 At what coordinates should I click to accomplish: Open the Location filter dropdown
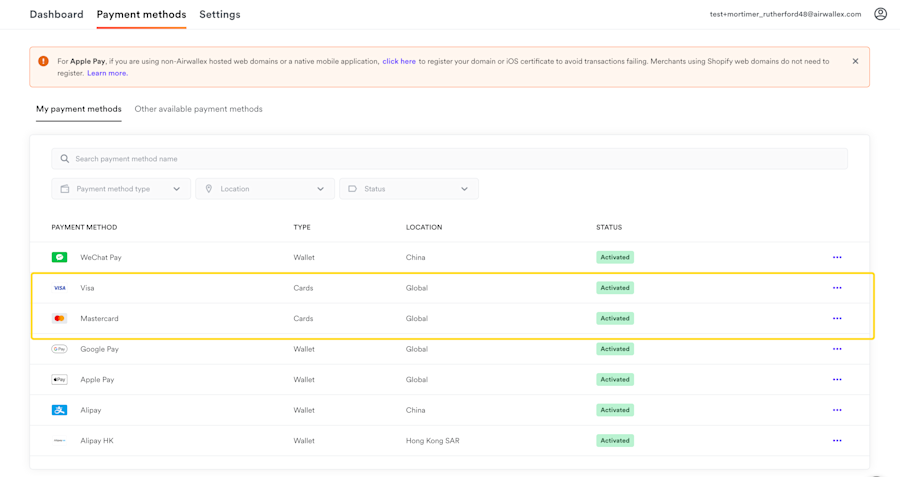tap(265, 189)
